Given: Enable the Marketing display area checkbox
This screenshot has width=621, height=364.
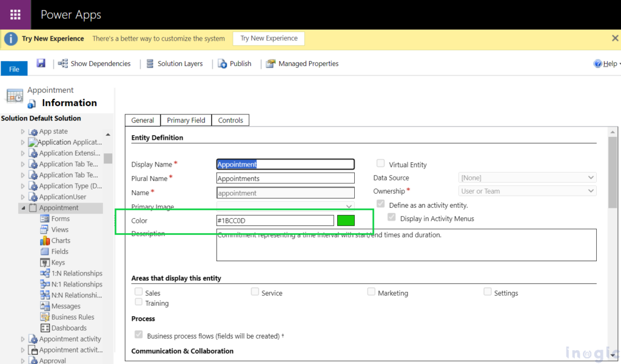Looking at the screenshot, I should (371, 291).
